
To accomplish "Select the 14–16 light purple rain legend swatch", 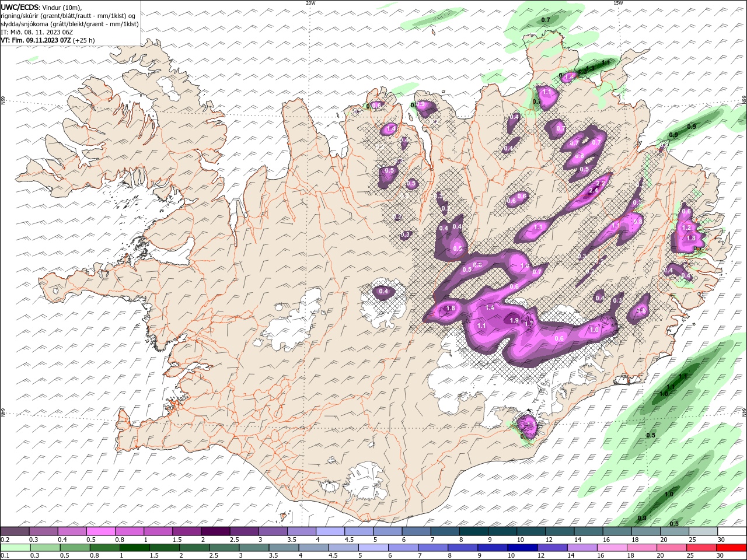I will [582, 548].
